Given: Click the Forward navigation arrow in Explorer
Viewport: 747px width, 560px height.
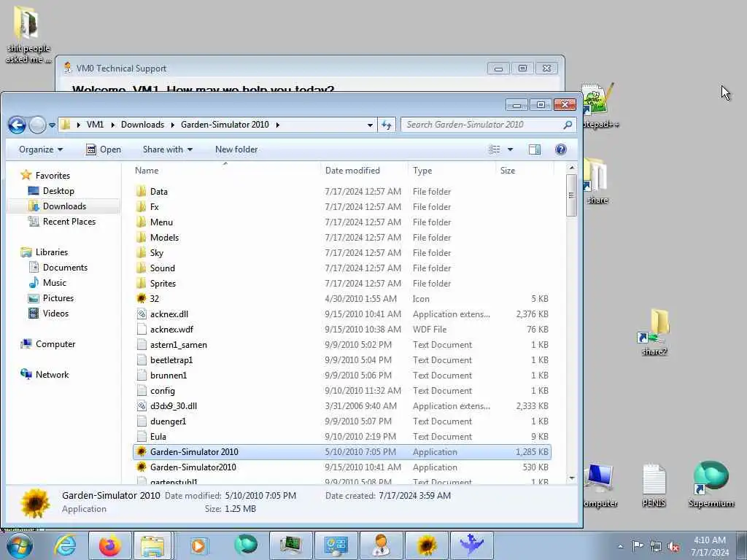Looking at the screenshot, I should (37, 125).
